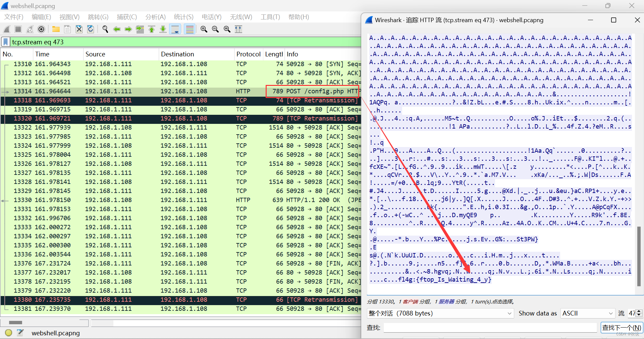Sort by the Protocol column header
The width and height of the screenshot is (644, 339).
[248, 54]
